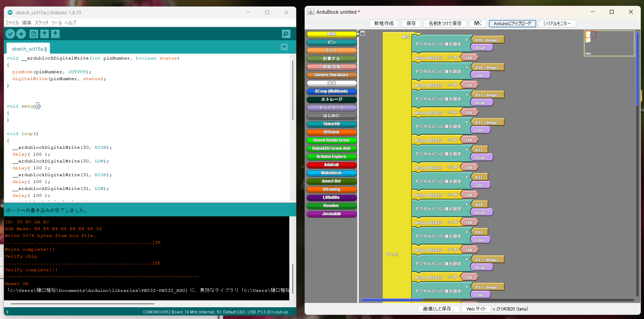Screen dimensions: 644x319
Task: Click the 画像として保存 button
Action: [438, 309]
